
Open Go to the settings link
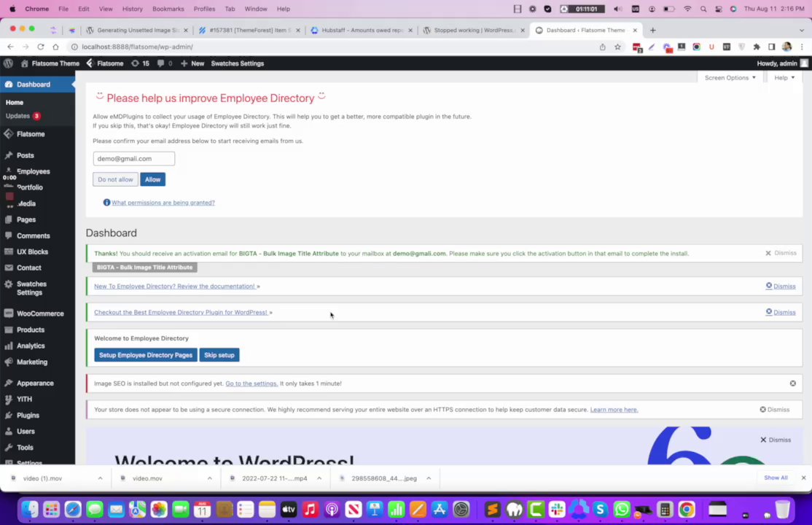coord(251,384)
